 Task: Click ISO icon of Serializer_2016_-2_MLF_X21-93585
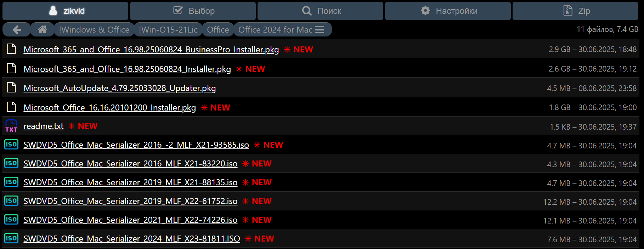[x=11, y=145]
